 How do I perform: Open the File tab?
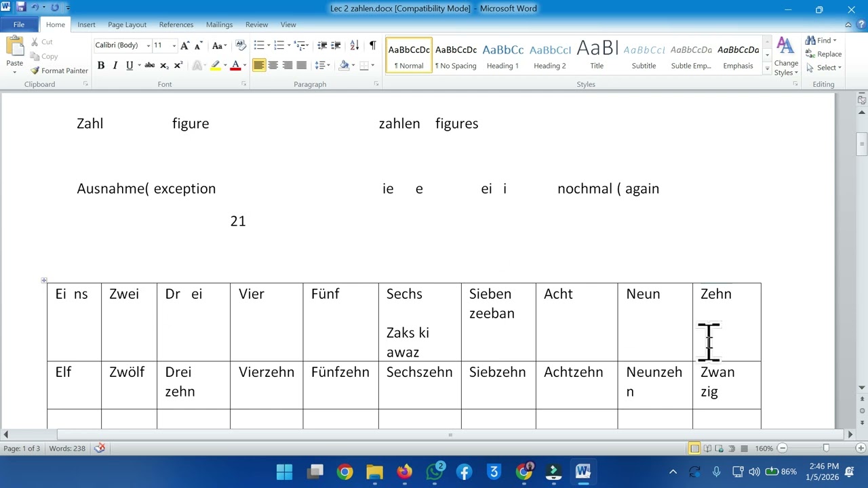point(19,24)
